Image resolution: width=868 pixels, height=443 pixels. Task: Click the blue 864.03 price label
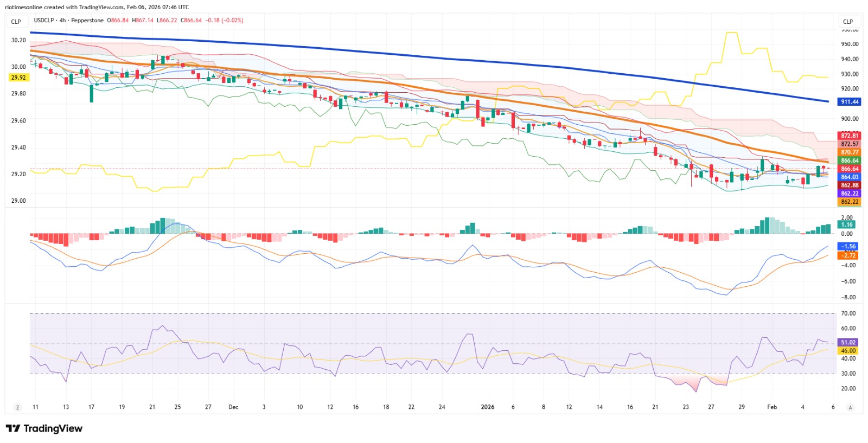point(850,177)
